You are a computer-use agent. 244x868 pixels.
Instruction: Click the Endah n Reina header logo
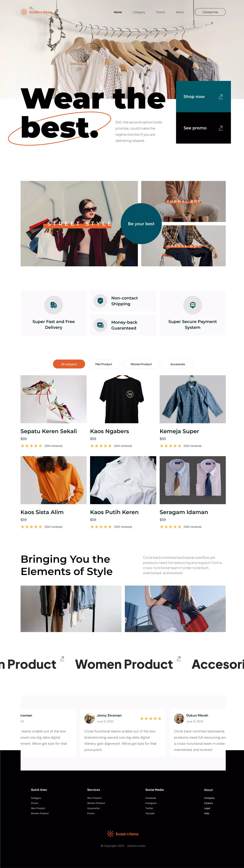tap(36, 12)
